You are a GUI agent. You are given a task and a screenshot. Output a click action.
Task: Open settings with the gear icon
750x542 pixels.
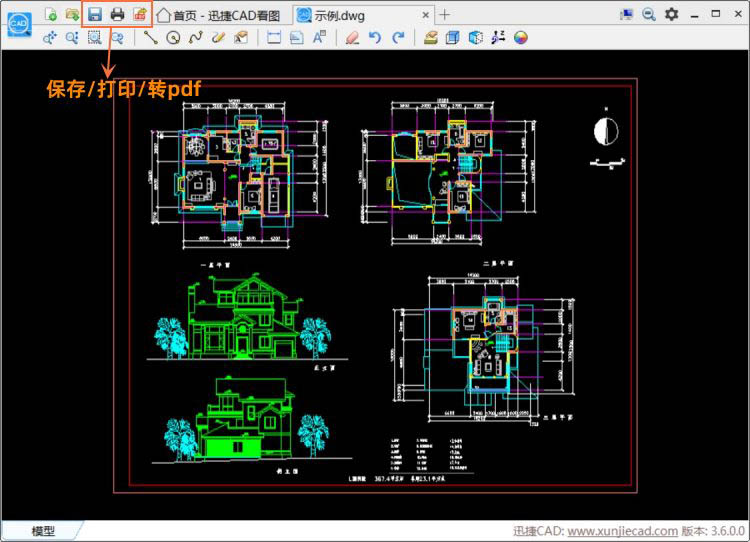tap(672, 14)
